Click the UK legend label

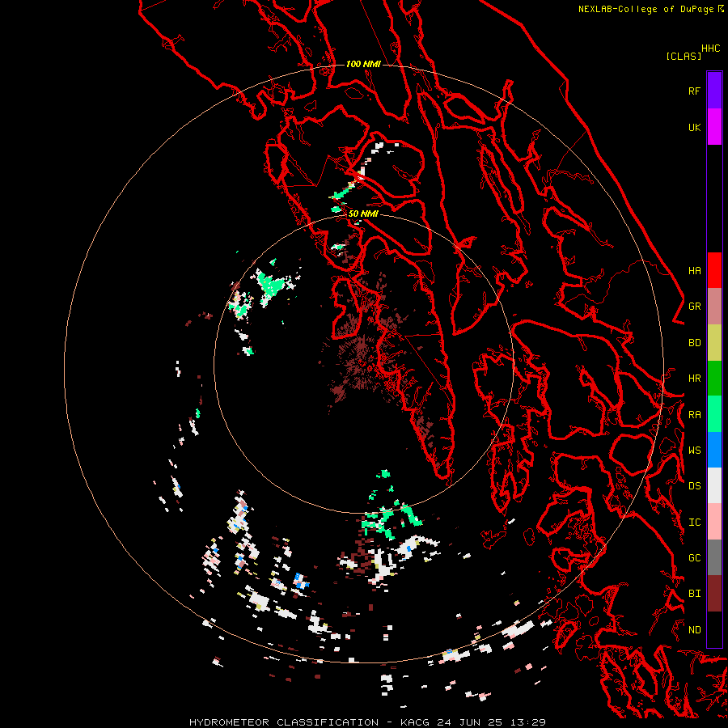(694, 127)
